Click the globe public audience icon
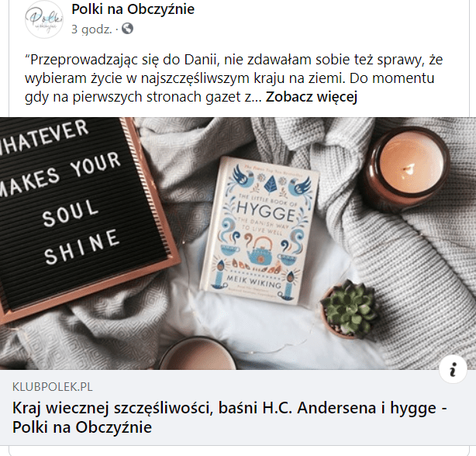The width and height of the screenshot is (476, 456). click(127, 29)
